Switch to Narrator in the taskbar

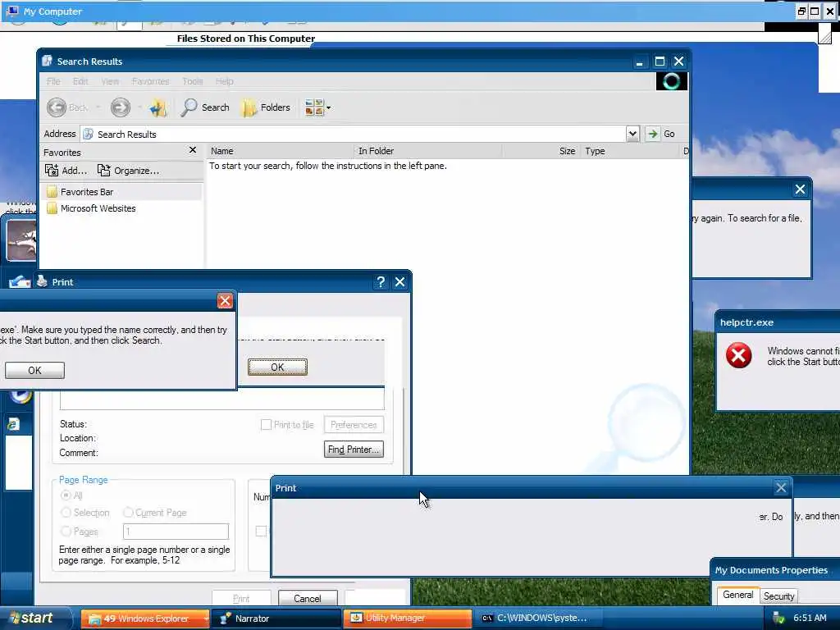pyautogui.click(x=276, y=619)
